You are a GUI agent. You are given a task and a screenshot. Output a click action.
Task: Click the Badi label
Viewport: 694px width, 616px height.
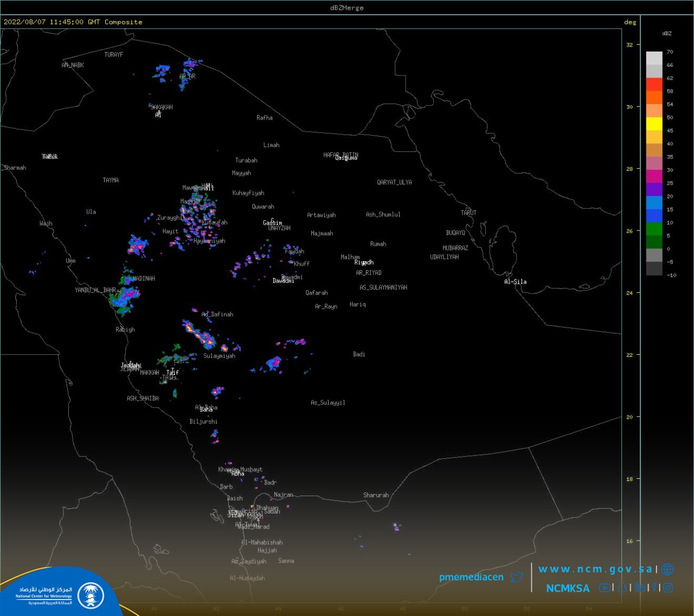pos(359,355)
